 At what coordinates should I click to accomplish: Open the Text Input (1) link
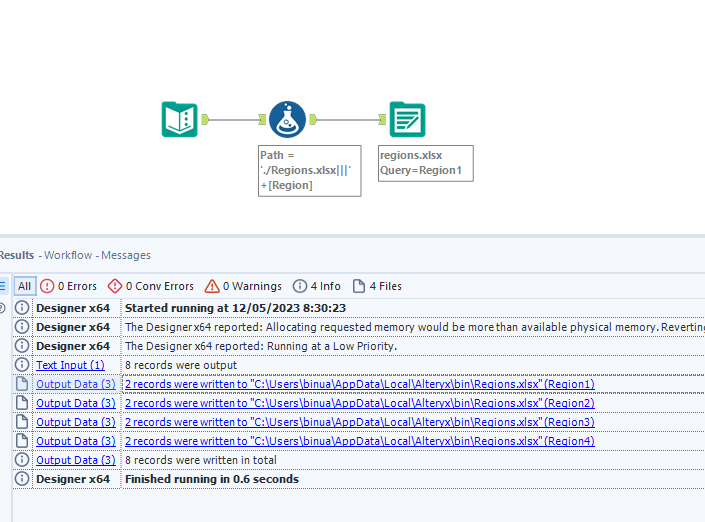click(x=71, y=365)
